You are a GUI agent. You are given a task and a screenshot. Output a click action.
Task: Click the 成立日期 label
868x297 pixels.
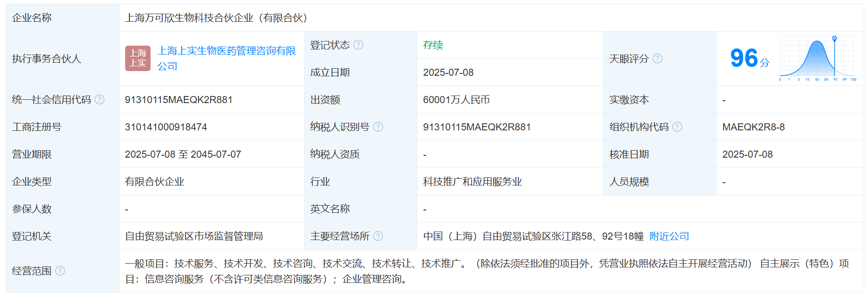(x=330, y=72)
